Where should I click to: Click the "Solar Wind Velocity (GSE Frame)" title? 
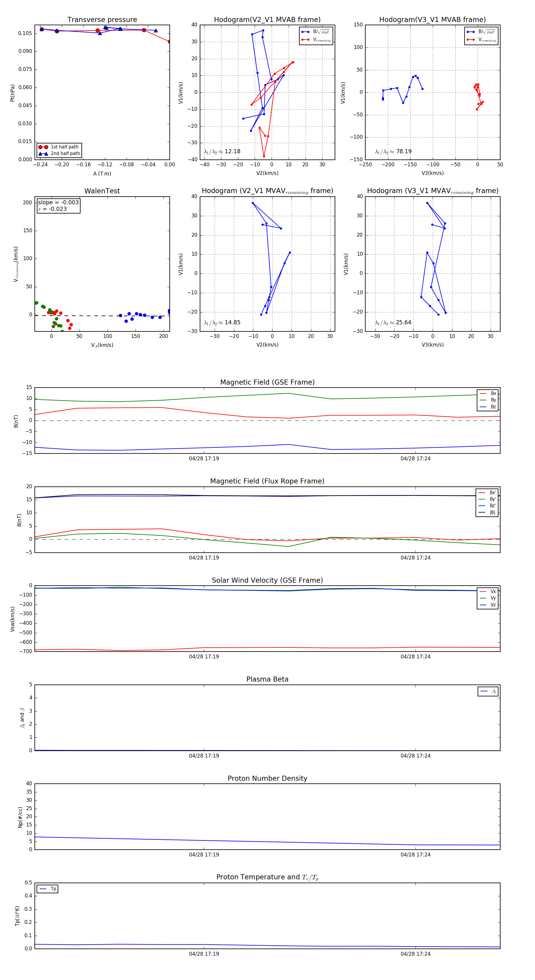tap(267, 581)
